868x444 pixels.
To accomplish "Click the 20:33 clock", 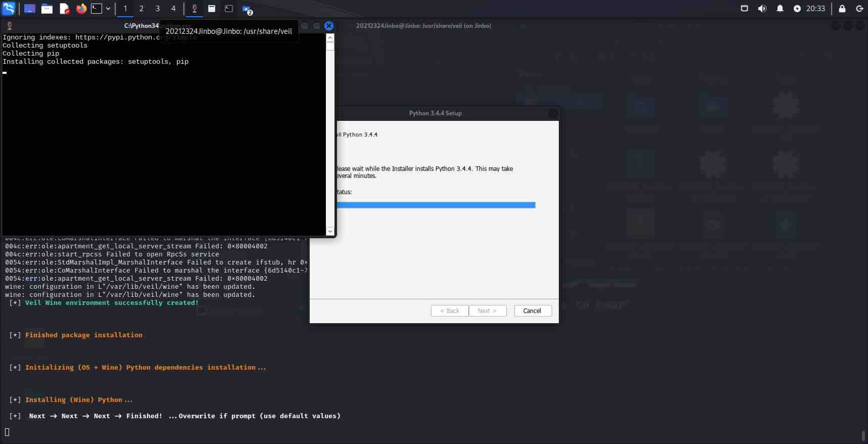I will pos(815,9).
